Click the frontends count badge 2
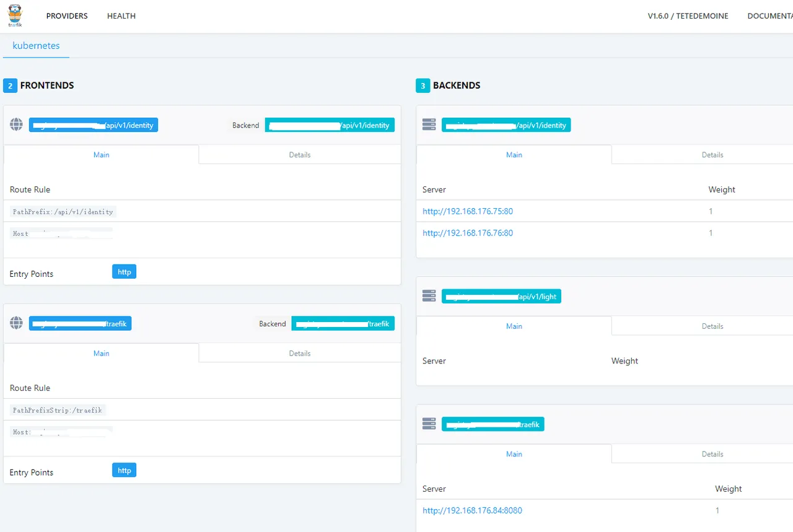This screenshot has width=793, height=532. pos(10,85)
